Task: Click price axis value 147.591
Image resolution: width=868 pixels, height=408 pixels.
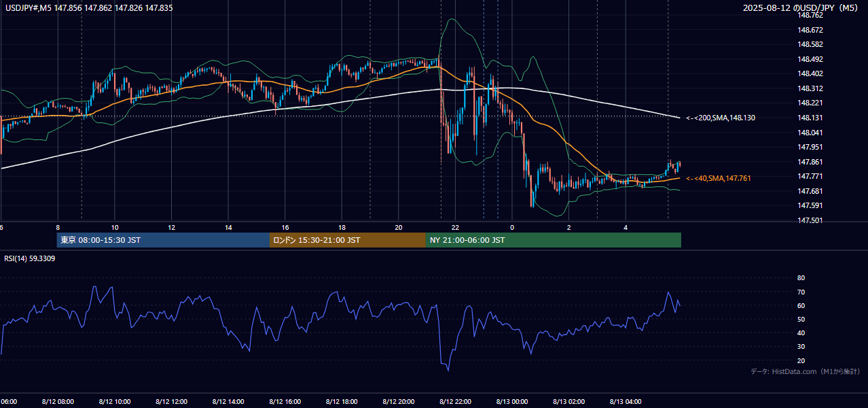Action: click(810, 205)
